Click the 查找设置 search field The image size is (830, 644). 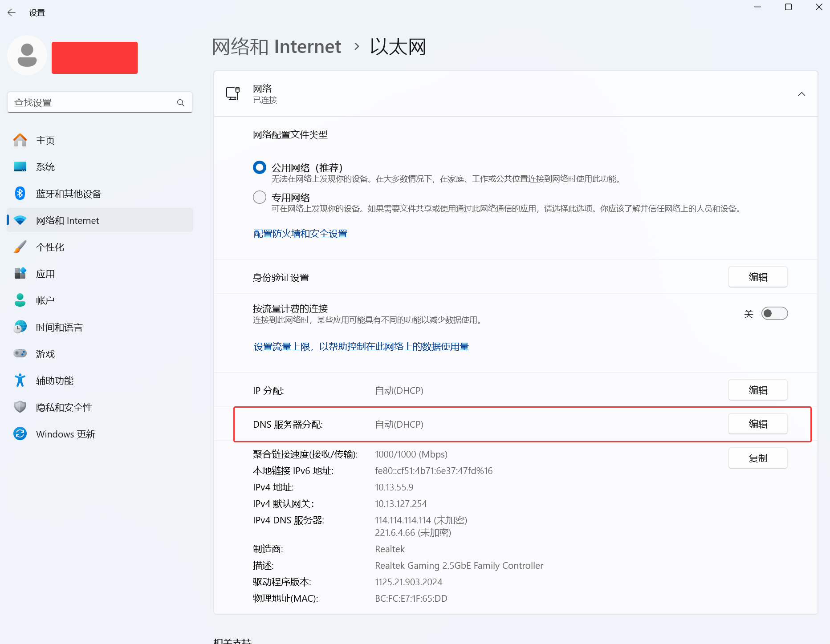click(x=94, y=103)
